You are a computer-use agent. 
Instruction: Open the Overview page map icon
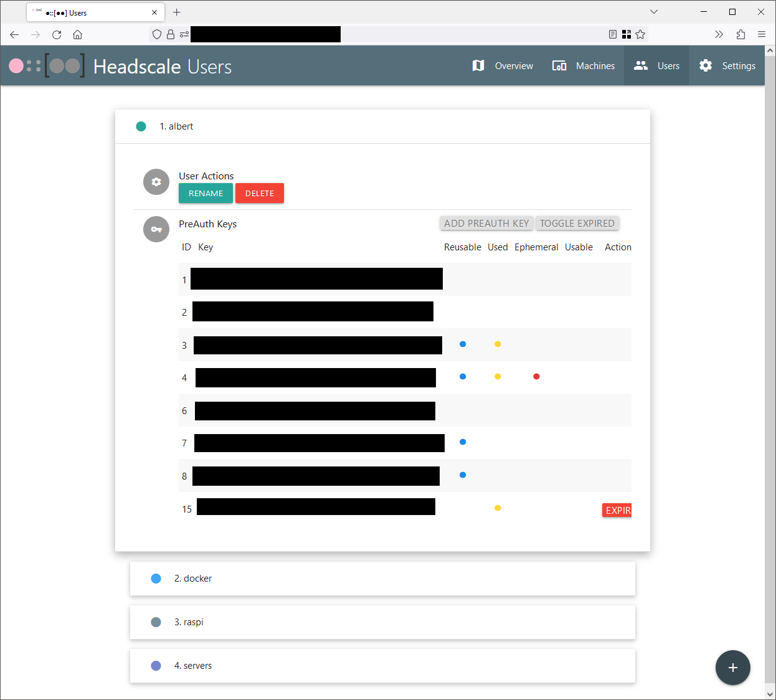478,65
